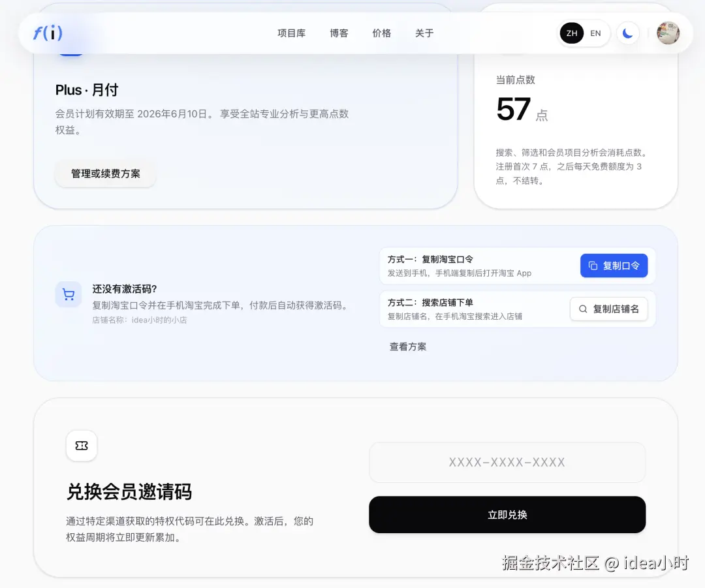This screenshot has height=588, width=705.
Task: Click the 管理或续费方案 button
Action: click(105, 174)
